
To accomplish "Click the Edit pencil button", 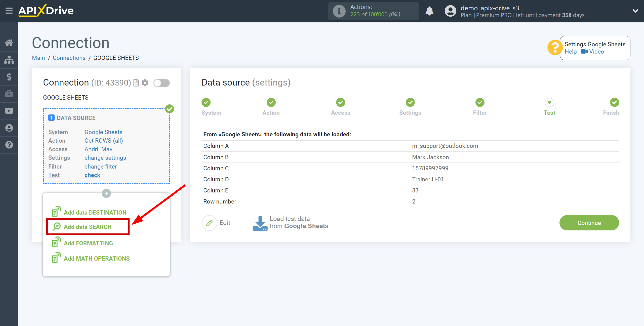I will tap(209, 223).
